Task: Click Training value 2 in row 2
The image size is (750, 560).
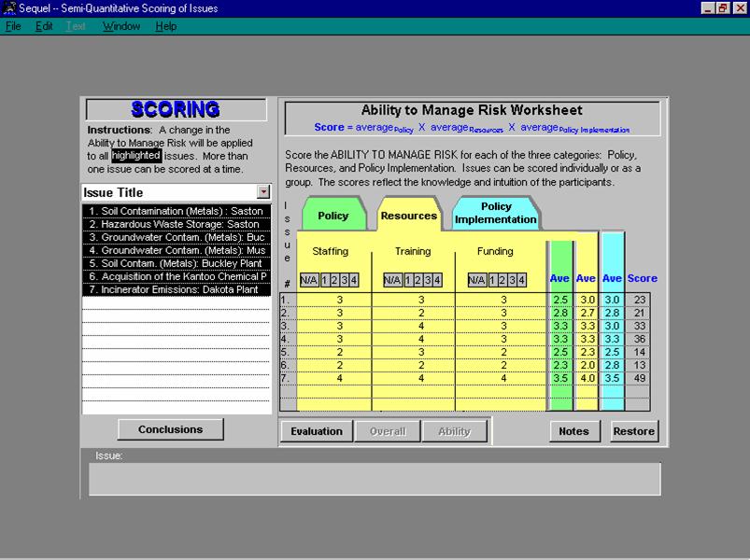Action: [x=421, y=313]
